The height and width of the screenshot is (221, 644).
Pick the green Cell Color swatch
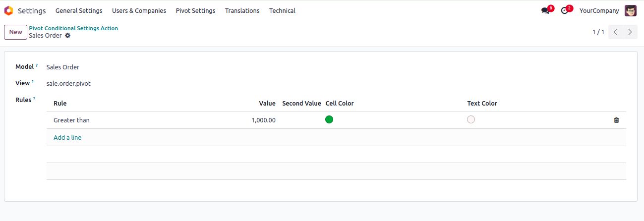[329, 119]
